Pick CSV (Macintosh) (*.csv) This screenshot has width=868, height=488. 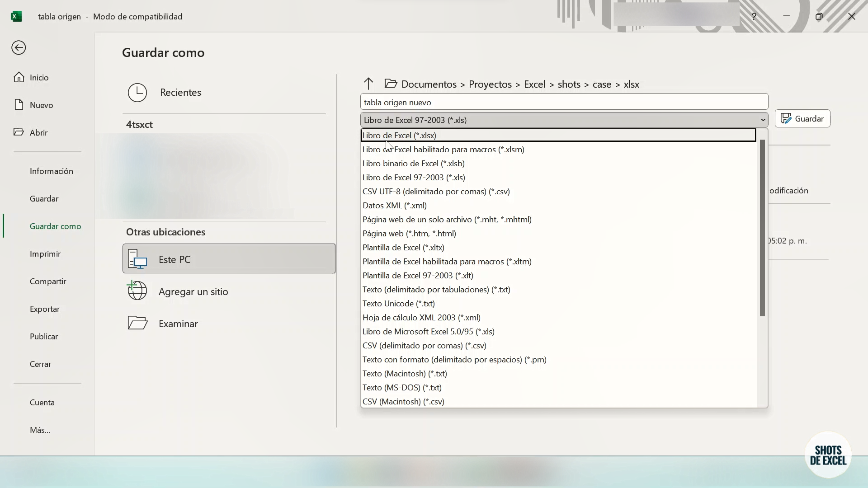coord(558,401)
